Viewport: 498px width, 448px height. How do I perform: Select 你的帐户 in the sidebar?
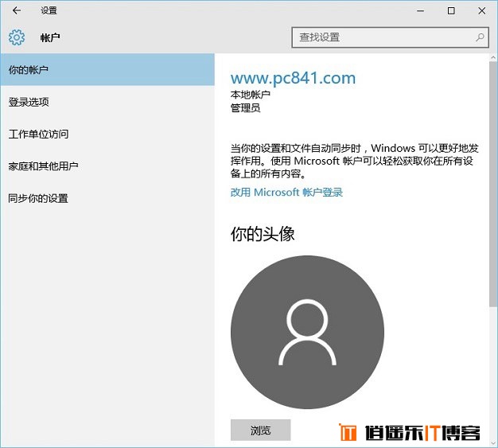[107, 69]
